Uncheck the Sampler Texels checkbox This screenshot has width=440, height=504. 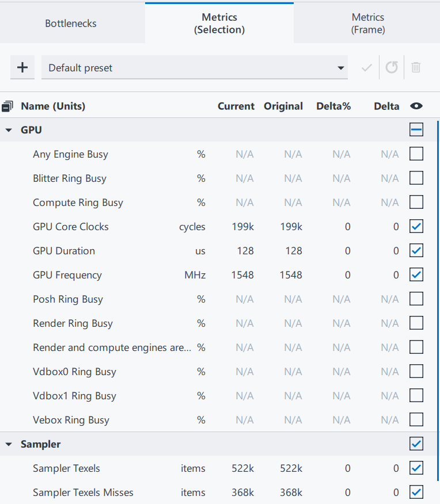[x=416, y=468]
